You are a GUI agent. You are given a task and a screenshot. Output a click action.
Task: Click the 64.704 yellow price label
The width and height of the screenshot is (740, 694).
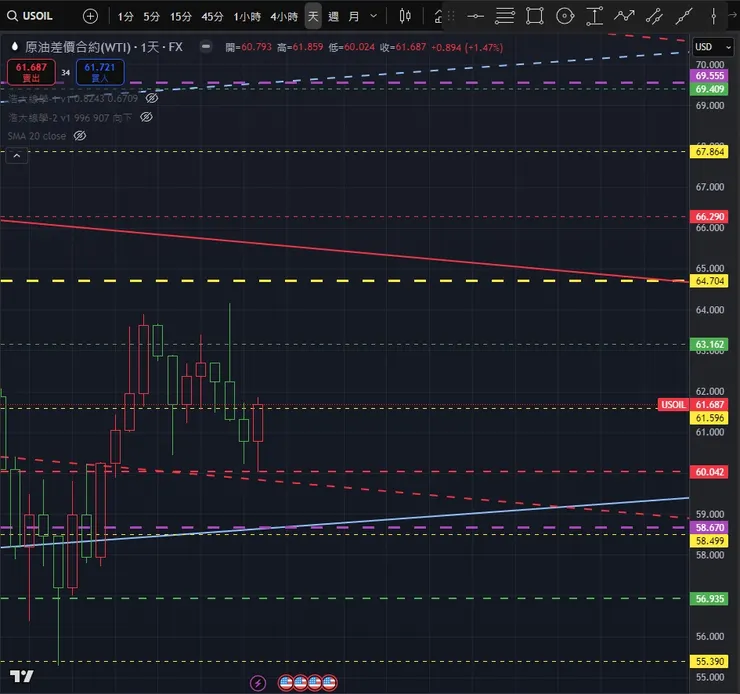point(709,281)
